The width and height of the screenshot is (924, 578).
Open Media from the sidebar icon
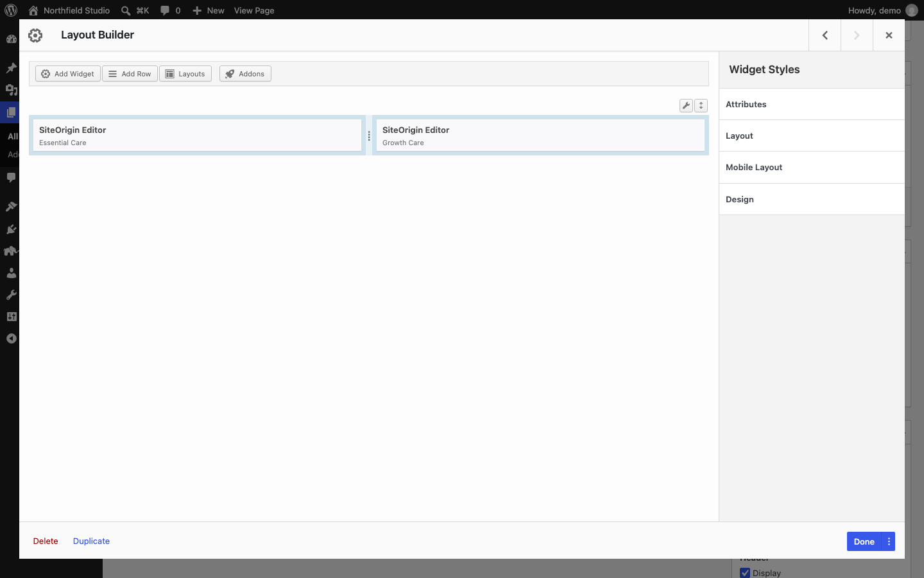11,90
